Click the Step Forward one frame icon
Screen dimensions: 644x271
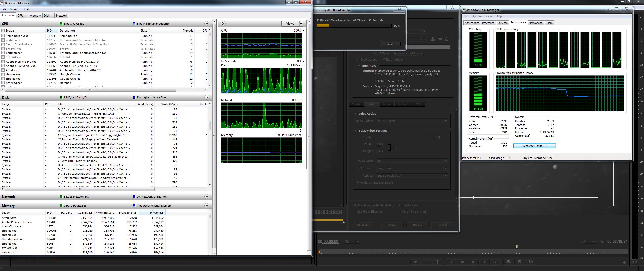click(x=484, y=262)
